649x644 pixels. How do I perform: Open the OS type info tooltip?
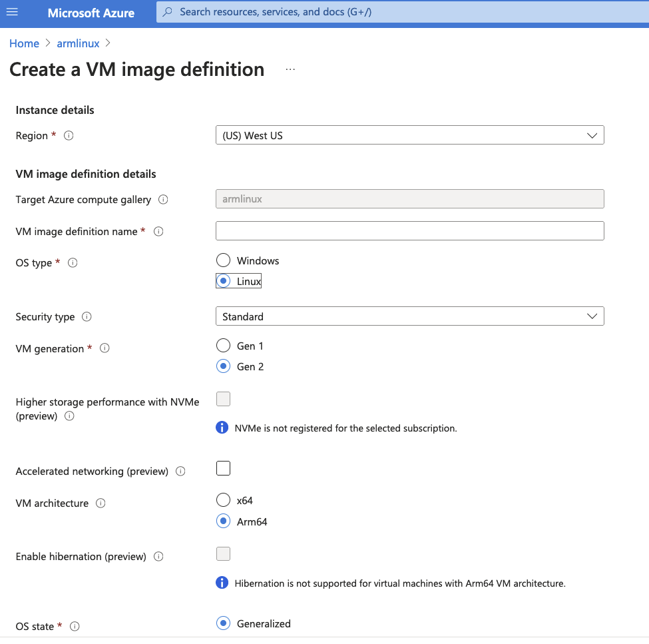pos(73,262)
